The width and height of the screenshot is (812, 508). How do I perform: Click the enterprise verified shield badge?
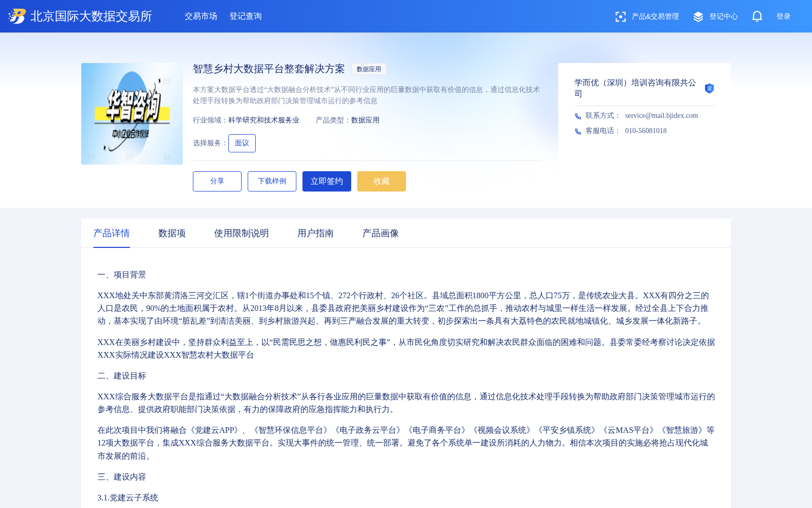709,88
